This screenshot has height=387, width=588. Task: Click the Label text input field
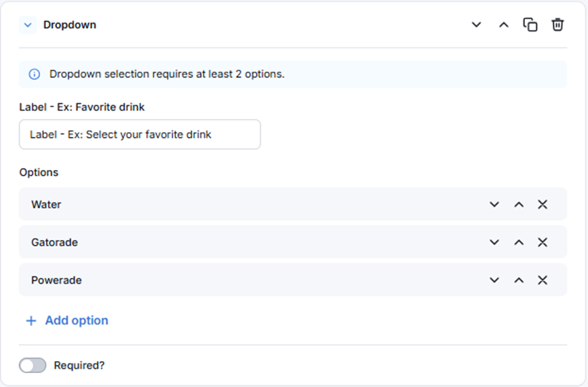140,134
